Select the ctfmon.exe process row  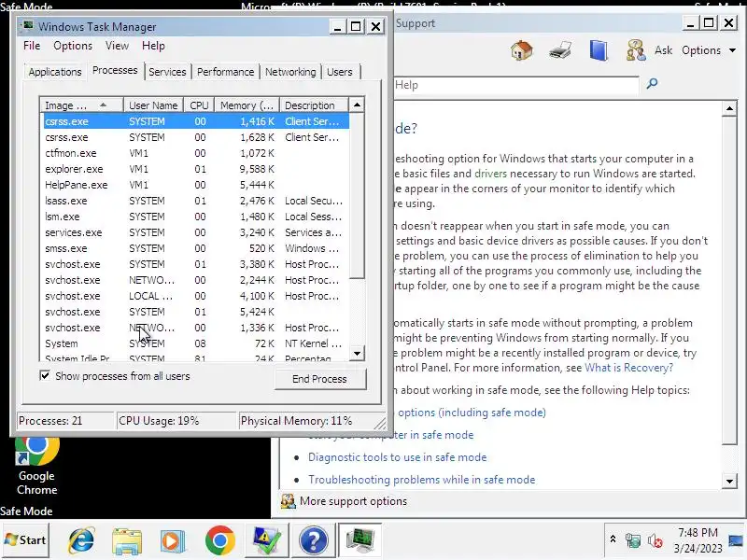(x=195, y=153)
